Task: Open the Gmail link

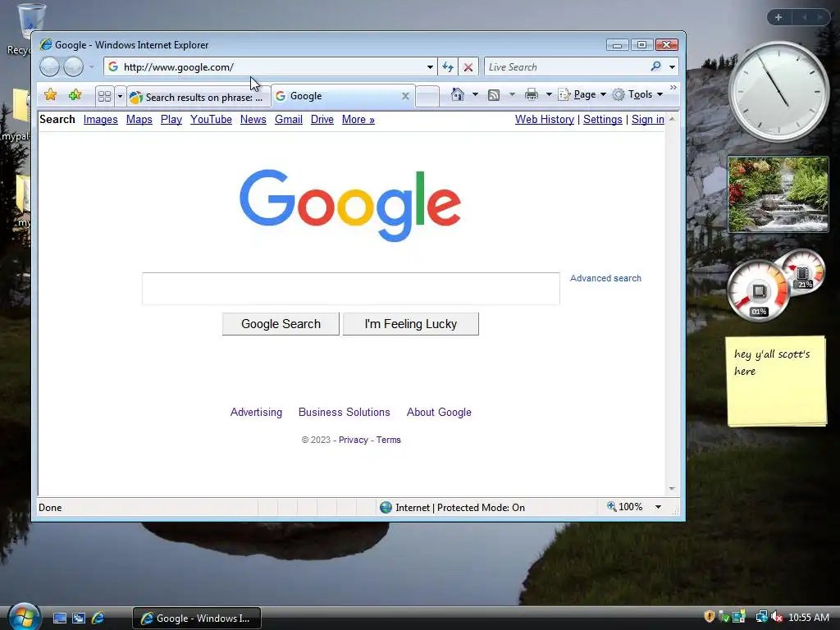Action: (x=289, y=120)
